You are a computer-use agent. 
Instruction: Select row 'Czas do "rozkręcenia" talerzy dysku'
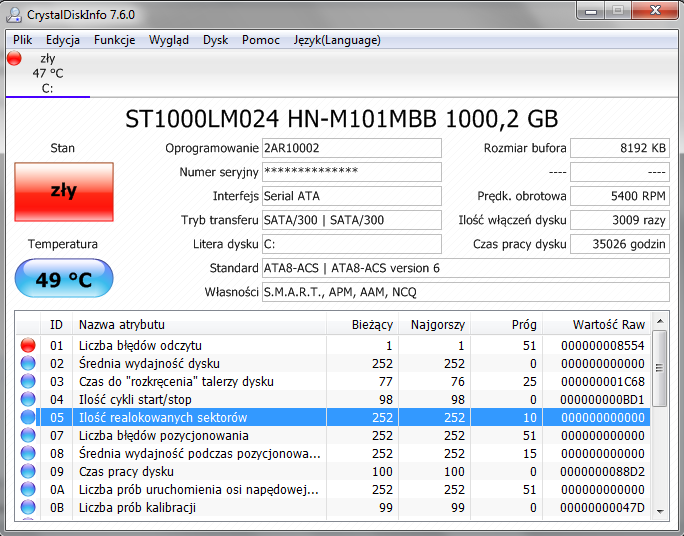(x=333, y=381)
